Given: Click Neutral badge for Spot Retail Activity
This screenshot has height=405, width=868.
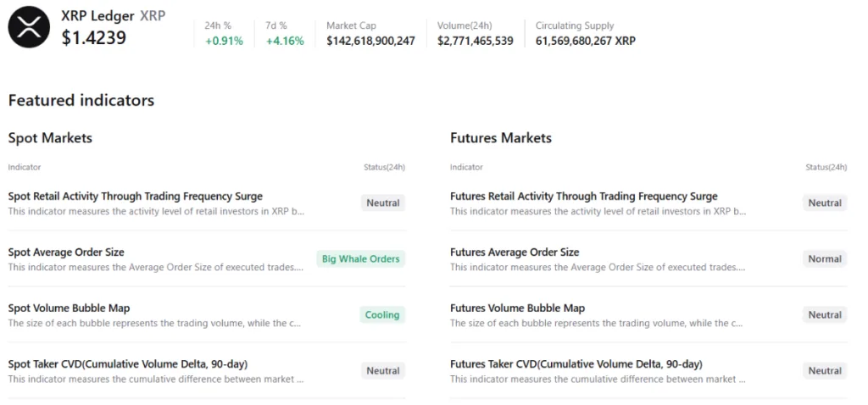Looking at the screenshot, I should (383, 203).
